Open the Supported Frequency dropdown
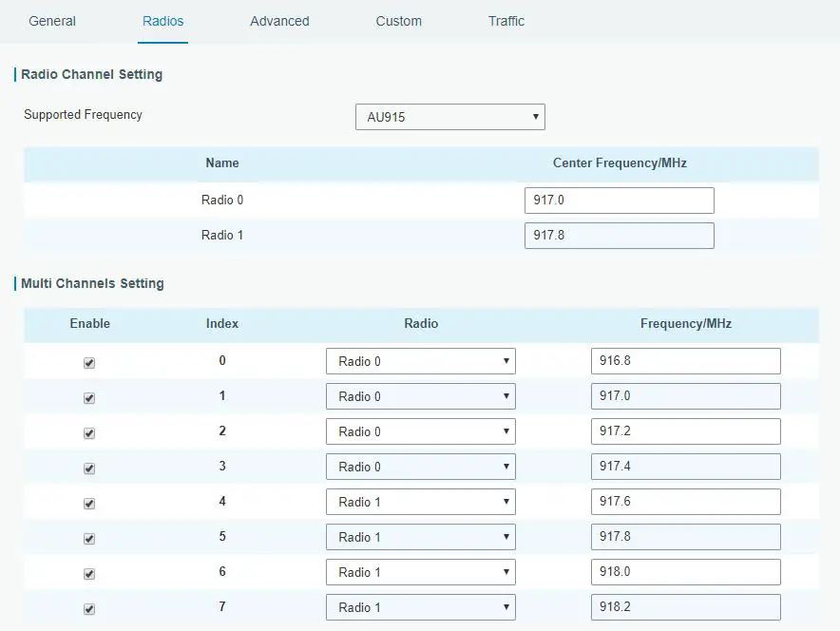Image resolution: width=840 pixels, height=631 pixels. click(449, 116)
